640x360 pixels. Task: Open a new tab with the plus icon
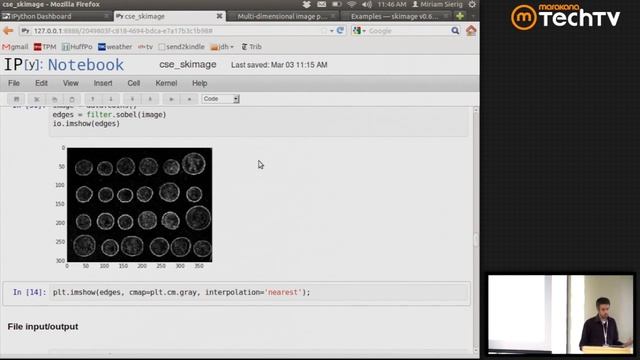(460, 16)
